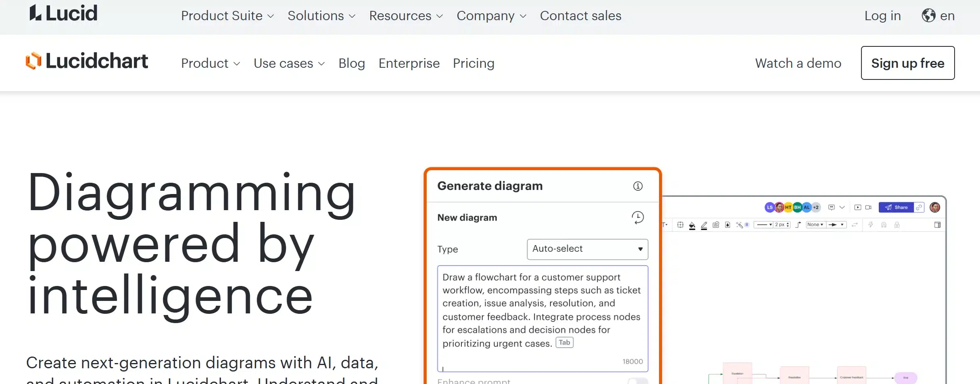
Task: Toggle the right side panel icon
Action: pyautogui.click(x=937, y=225)
